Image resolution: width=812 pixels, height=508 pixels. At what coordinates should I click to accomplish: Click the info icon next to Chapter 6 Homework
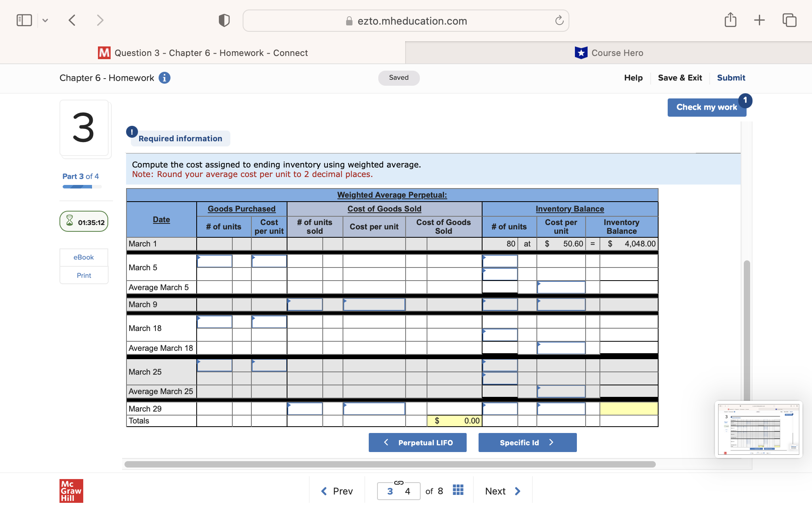(165, 78)
